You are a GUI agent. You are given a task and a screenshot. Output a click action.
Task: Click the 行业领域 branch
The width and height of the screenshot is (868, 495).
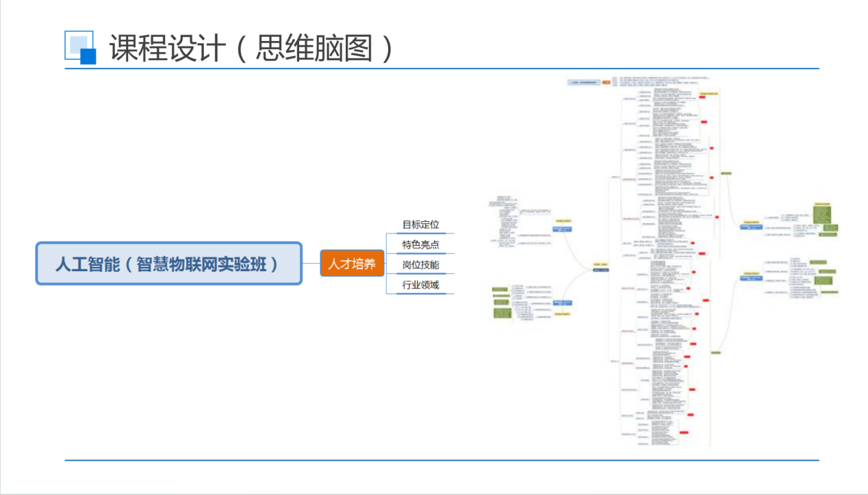point(420,284)
